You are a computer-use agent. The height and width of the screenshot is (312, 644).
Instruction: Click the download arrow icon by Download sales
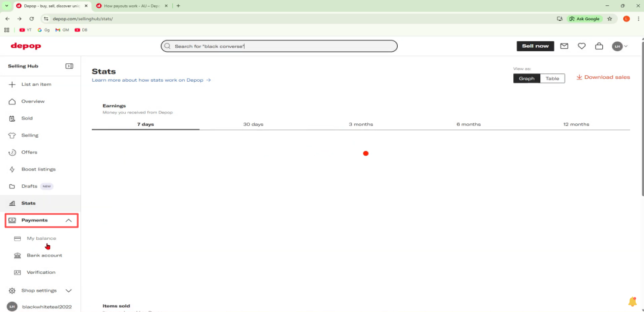(580, 78)
